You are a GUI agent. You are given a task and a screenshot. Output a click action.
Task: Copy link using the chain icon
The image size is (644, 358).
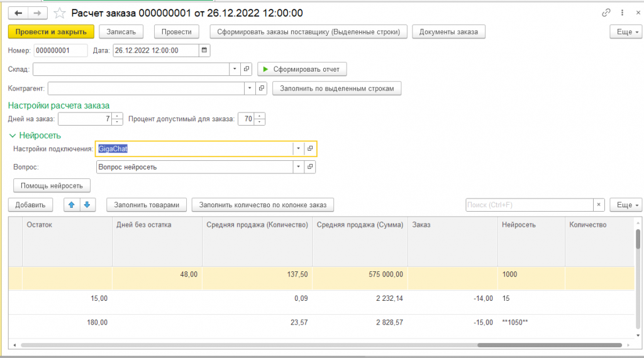[606, 13]
